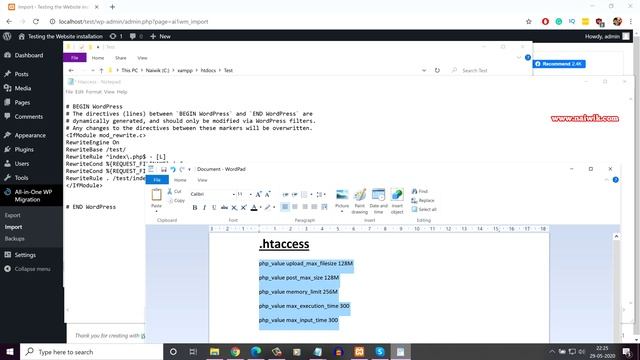Screen dimensions: 640x360
Task: Open the Share tab in Explorer
Action: coord(120,58)
